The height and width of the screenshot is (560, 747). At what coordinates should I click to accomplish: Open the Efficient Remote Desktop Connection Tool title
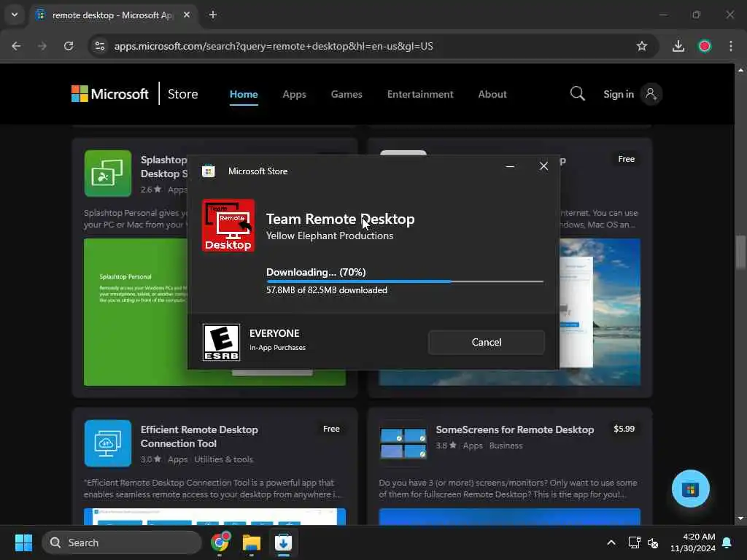pyautogui.click(x=199, y=436)
